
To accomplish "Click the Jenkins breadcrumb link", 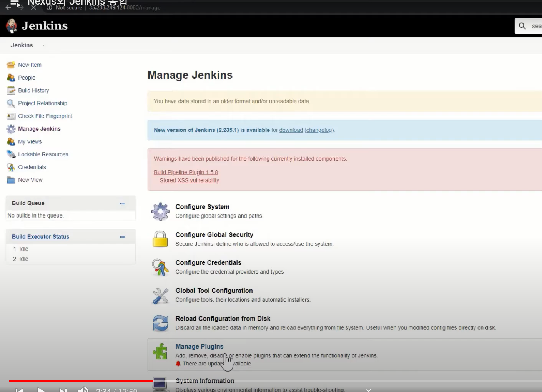I will tap(22, 45).
